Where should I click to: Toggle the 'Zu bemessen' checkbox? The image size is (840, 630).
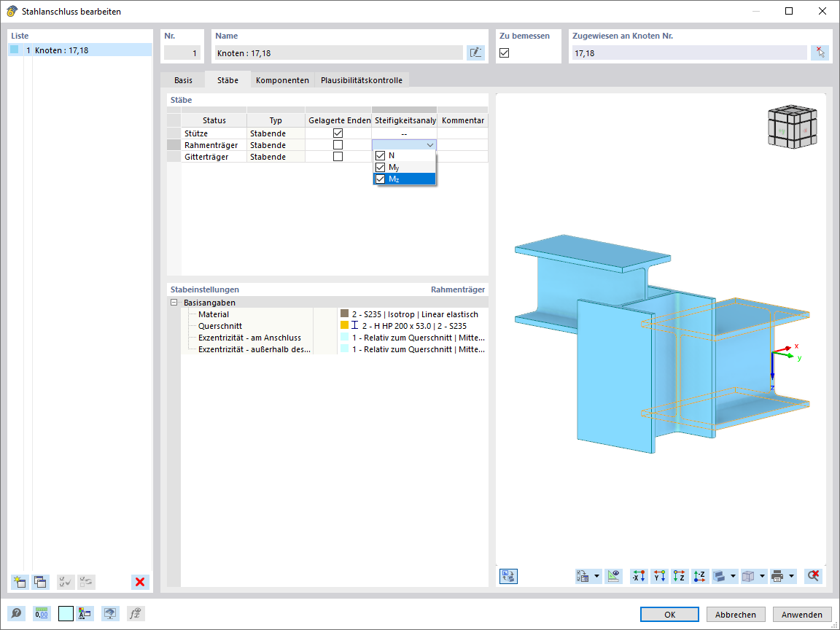pyautogui.click(x=504, y=52)
